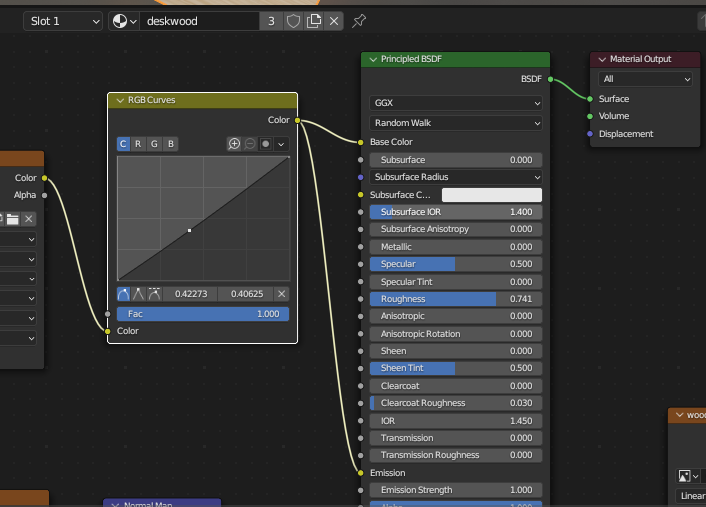Select the B curve channel
706x507 pixels.
click(x=171, y=144)
